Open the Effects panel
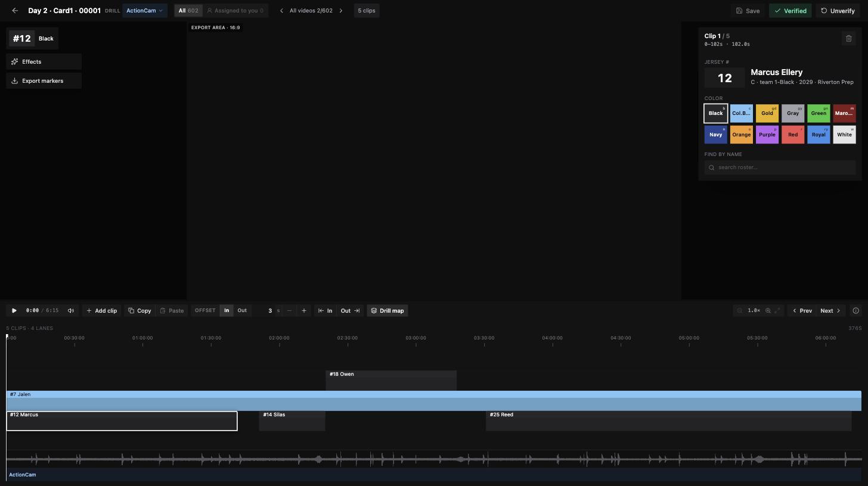Viewport: 868px width, 486px height. pyautogui.click(x=44, y=62)
